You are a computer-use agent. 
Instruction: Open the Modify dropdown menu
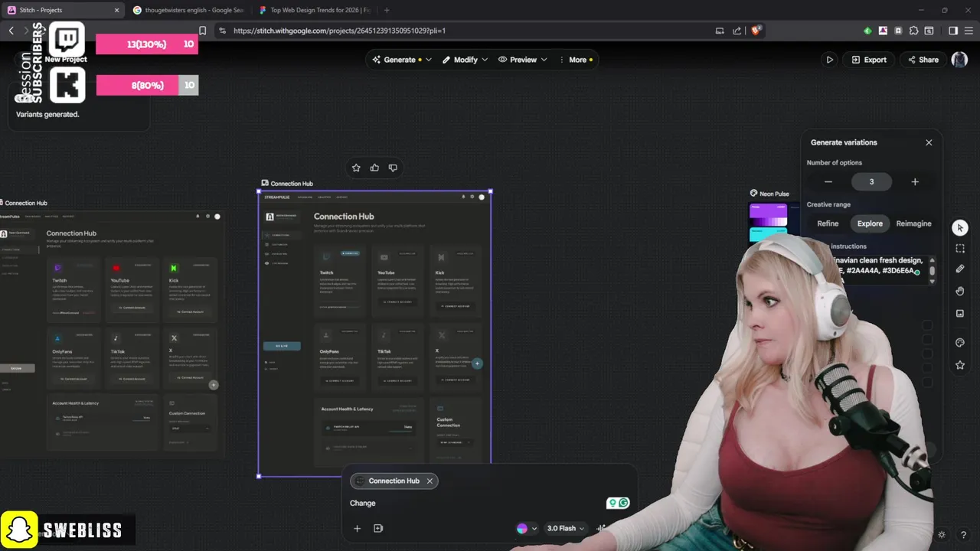(465, 60)
